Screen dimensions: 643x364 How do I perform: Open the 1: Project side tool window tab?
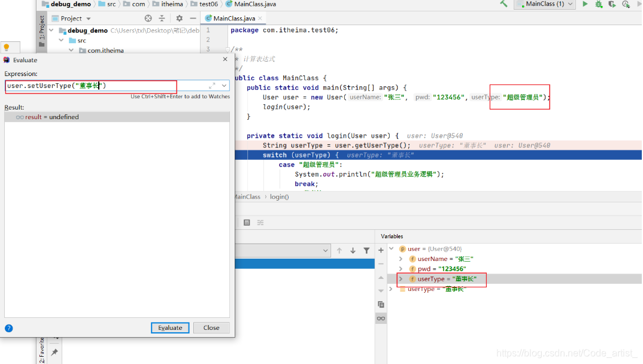pyautogui.click(x=42, y=31)
